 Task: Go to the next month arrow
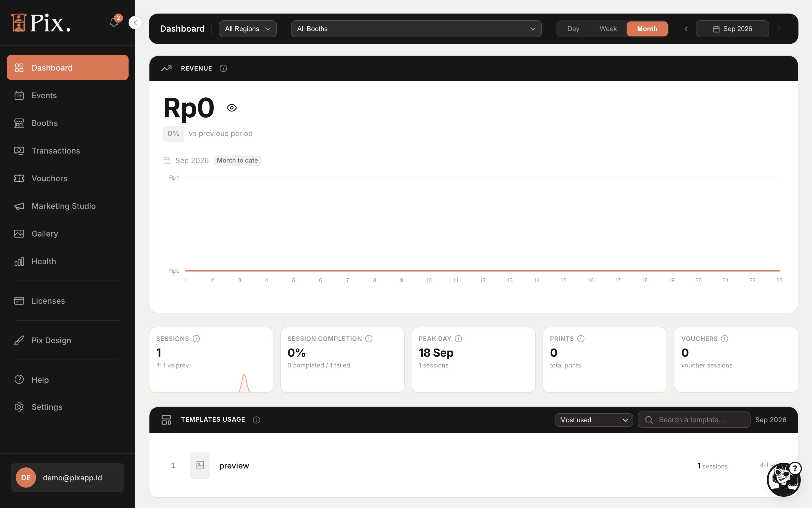[779, 29]
